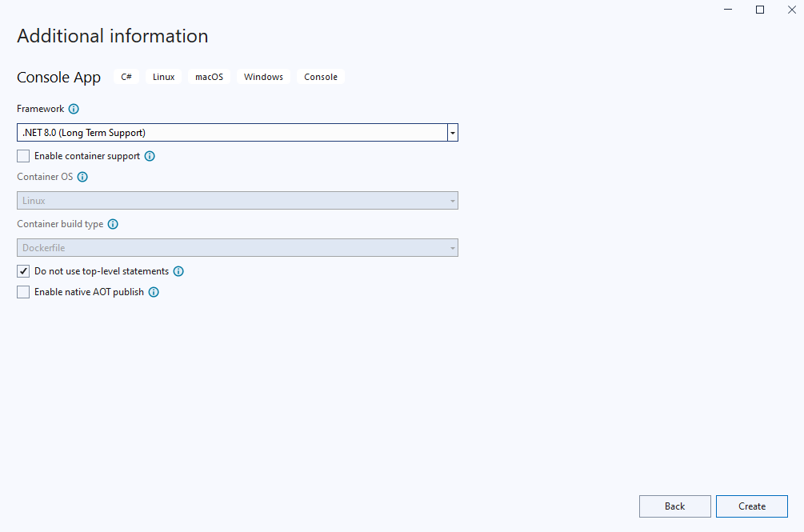The image size is (804, 532).
Task: Select the Linux platform tag
Action: (x=163, y=77)
